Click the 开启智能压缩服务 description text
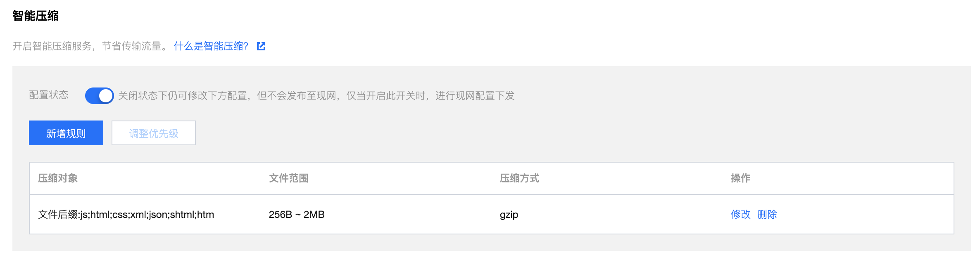Viewport: 980px width, 260px height. click(x=52, y=46)
